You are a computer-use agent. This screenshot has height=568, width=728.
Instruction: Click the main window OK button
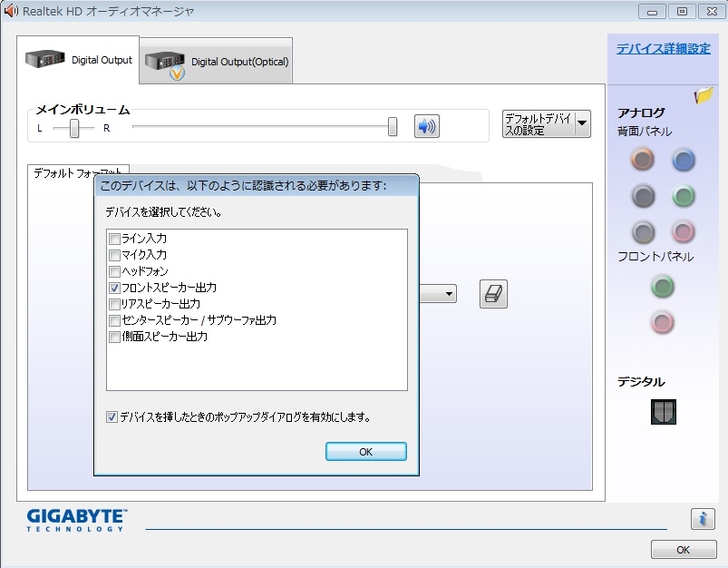[x=683, y=550]
